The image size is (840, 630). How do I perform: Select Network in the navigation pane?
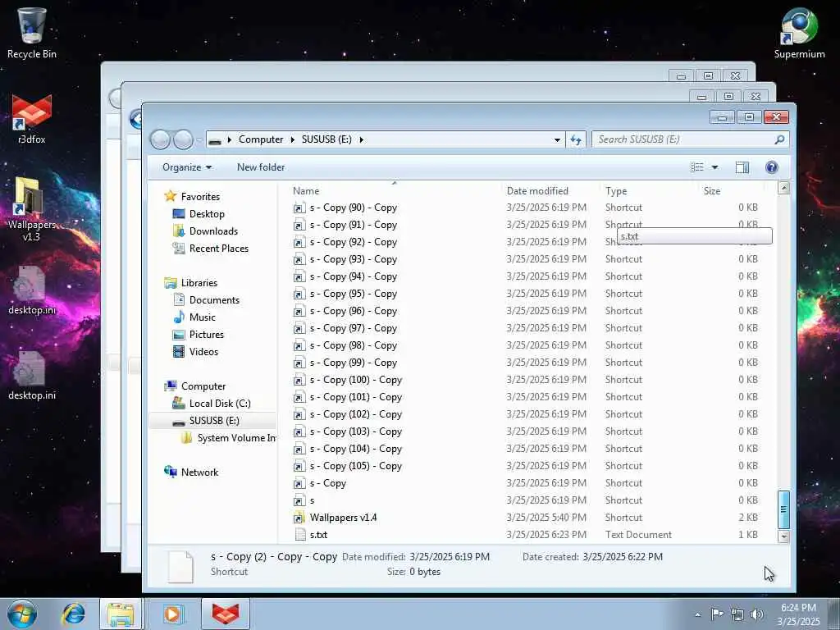pyautogui.click(x=199, y=472)
